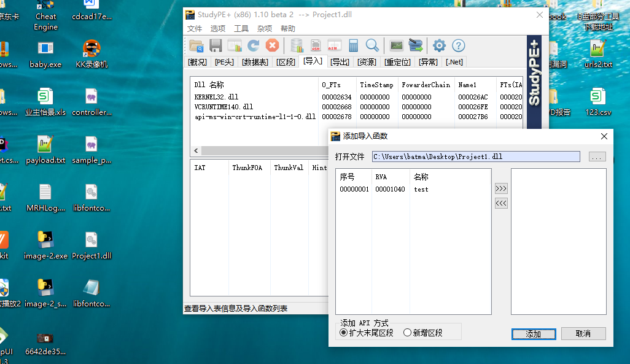Switch to the [重定位] tab
630x364 pixels.
pos(397,62)
